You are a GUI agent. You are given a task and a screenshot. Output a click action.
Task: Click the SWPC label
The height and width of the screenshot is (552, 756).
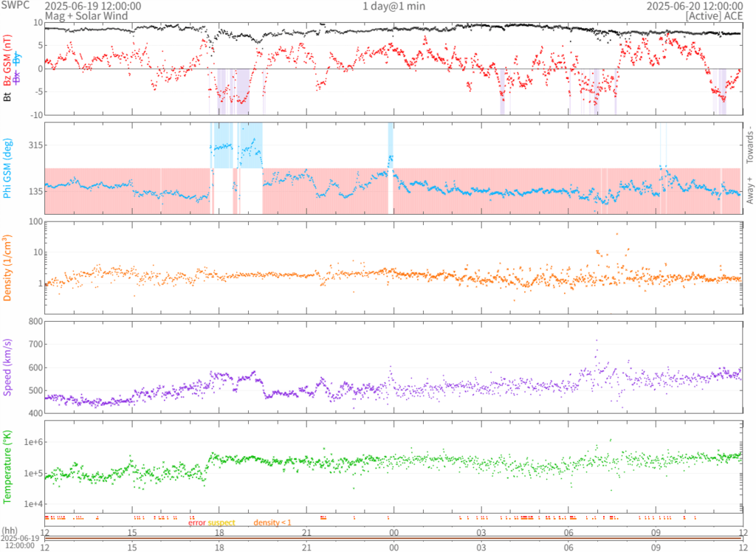tap(15, 5)
